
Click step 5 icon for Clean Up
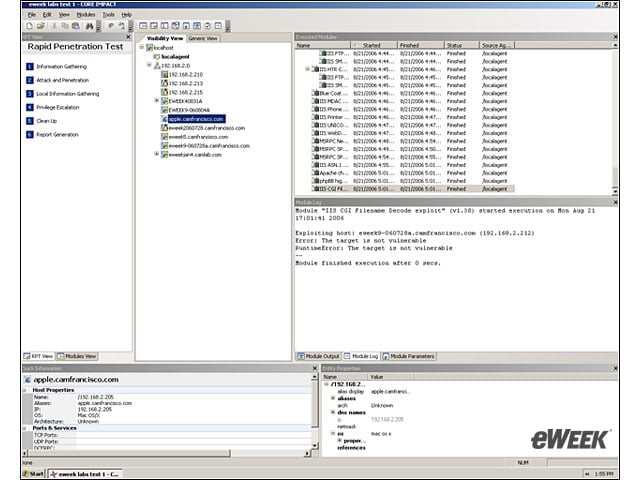tap(30, 121)
